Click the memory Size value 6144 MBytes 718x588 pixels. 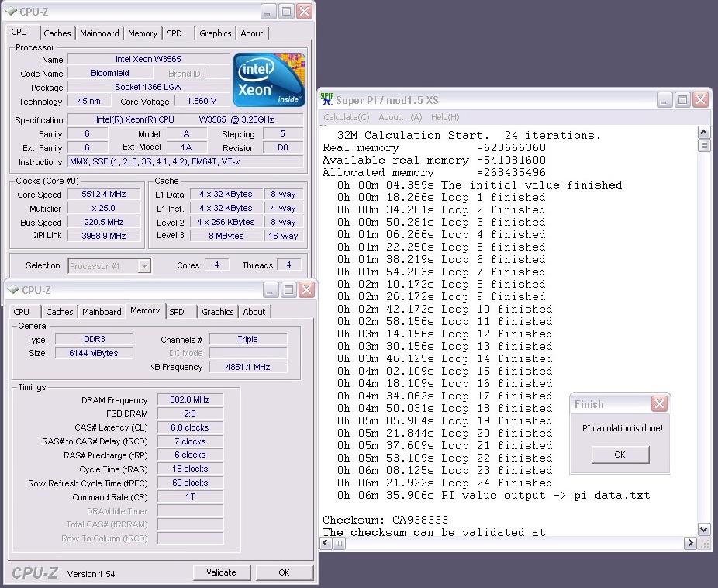click(95, 353)
